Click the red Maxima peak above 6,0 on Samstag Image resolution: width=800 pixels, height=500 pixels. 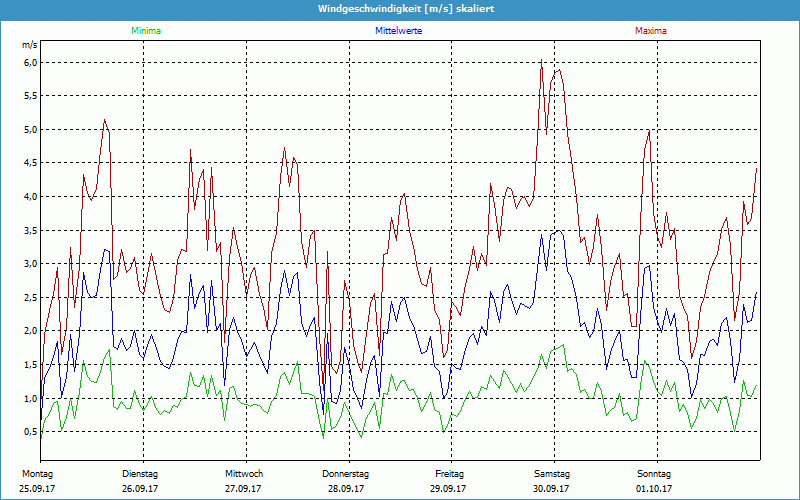coord(541,61)
